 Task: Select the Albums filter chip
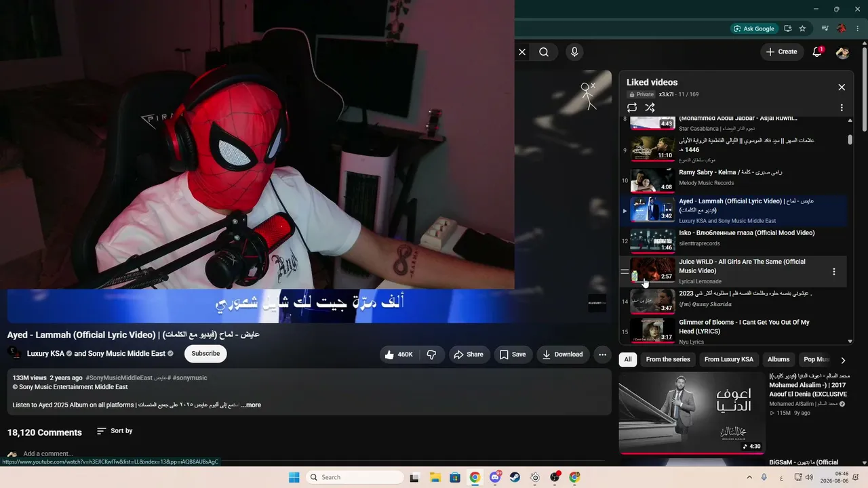click(778, 359)
